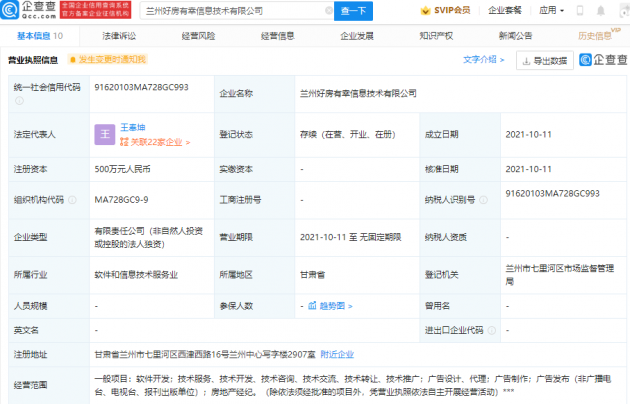
Task: Click the 王春坤 avatar thumbnail
Action: point(103,135)
